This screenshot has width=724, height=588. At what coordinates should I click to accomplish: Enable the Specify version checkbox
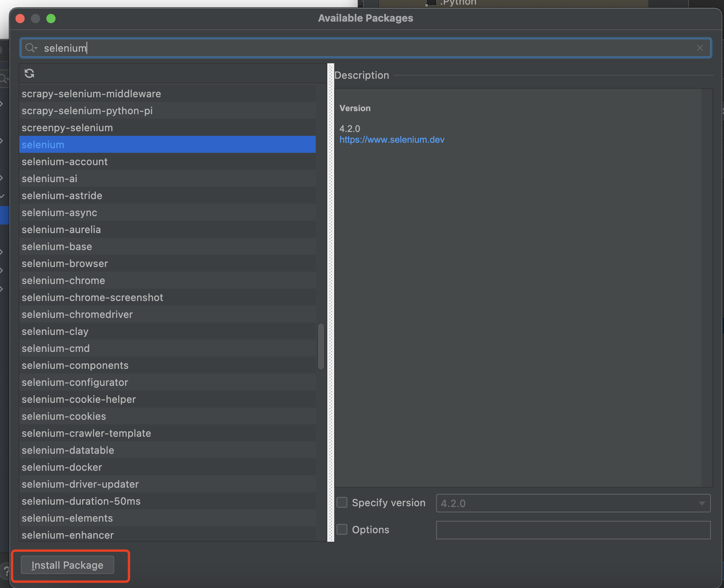[x=342, y=502]
